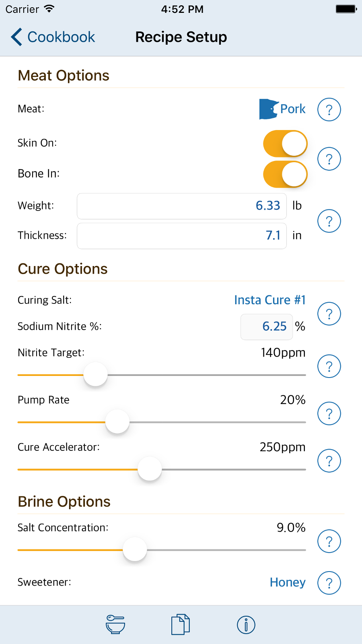Edit the Thickness field value

click(182, 236)
